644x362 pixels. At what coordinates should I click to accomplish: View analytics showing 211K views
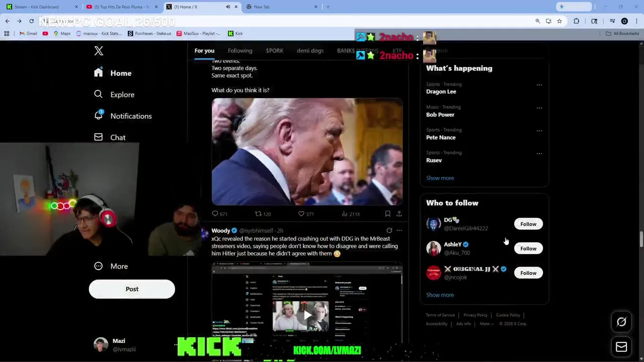point(351,214)
